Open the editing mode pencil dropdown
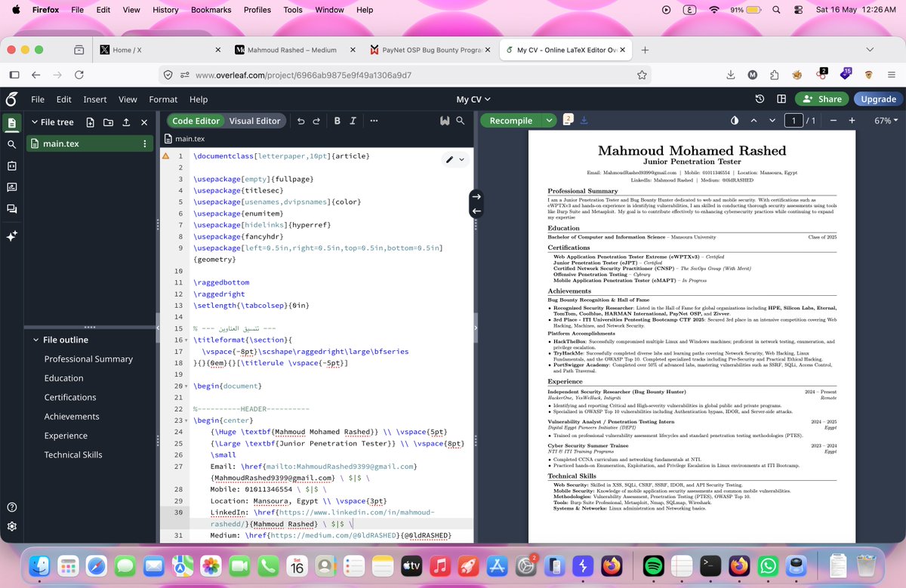 tap(455, 159)
